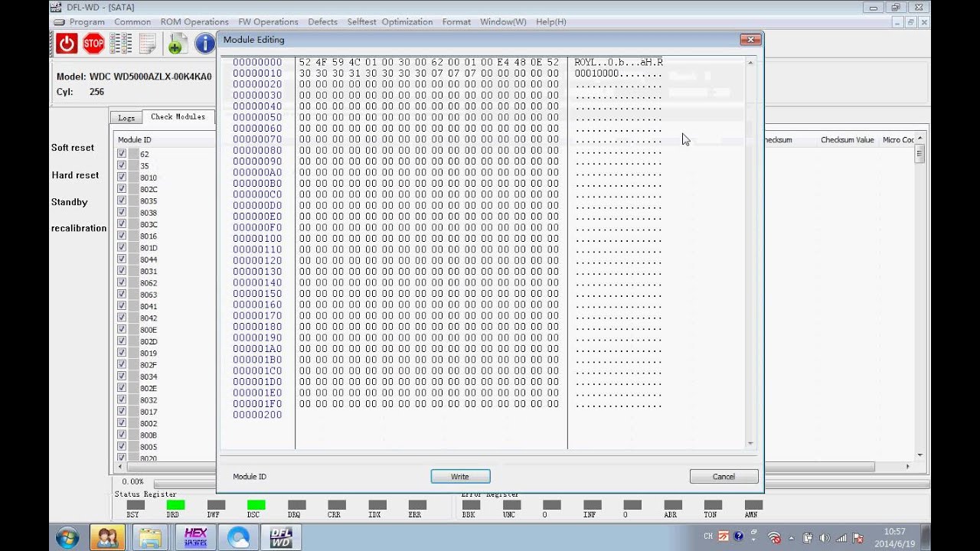Toggle the module 8017 checkbox
Viewport: 980px width, 551px height.
[122, 412]
